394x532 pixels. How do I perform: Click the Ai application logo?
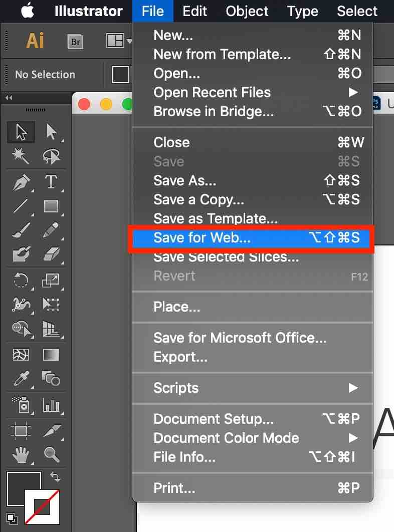click(x=35, y=41)
